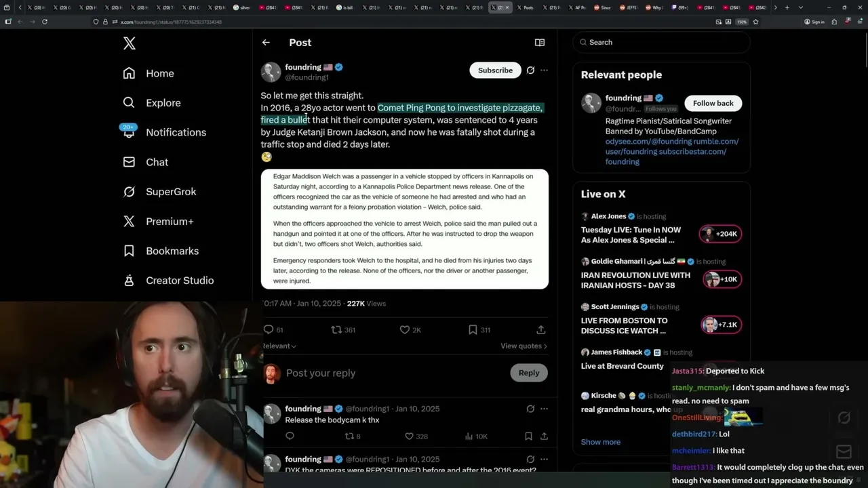The height and width of the screenshot is (488, 868).
Task: Open Chat in the sidebar
Action: 146,162
